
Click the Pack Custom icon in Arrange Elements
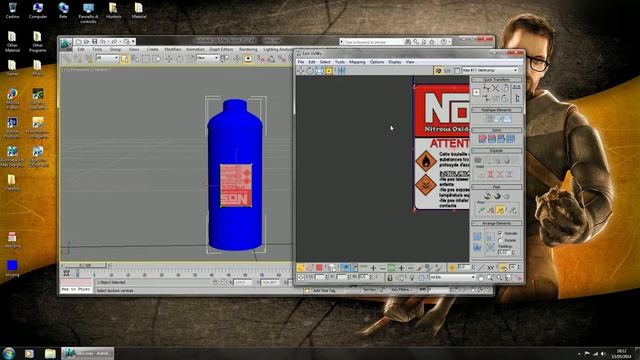pos(477,237)
